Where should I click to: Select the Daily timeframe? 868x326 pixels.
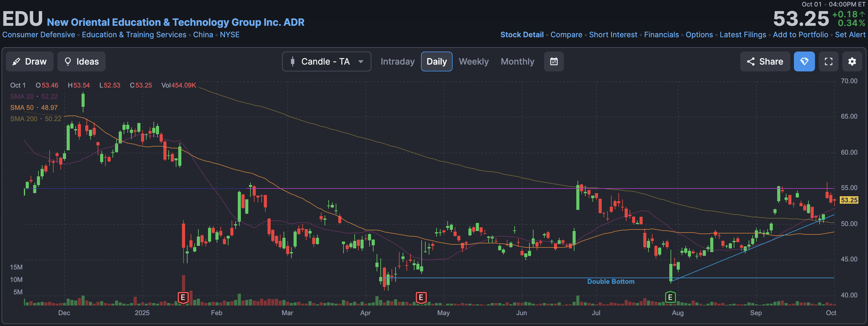(436, 61)
